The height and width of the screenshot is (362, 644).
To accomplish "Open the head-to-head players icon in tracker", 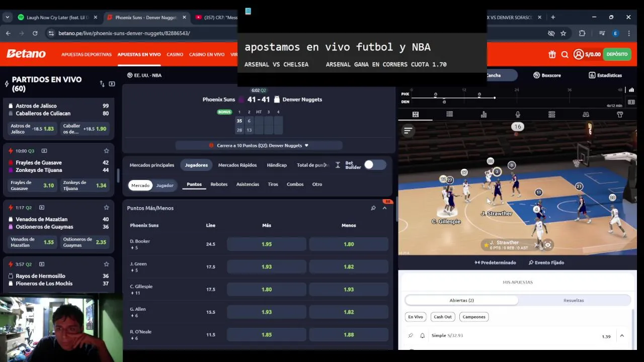I will [x=586, y=115].
